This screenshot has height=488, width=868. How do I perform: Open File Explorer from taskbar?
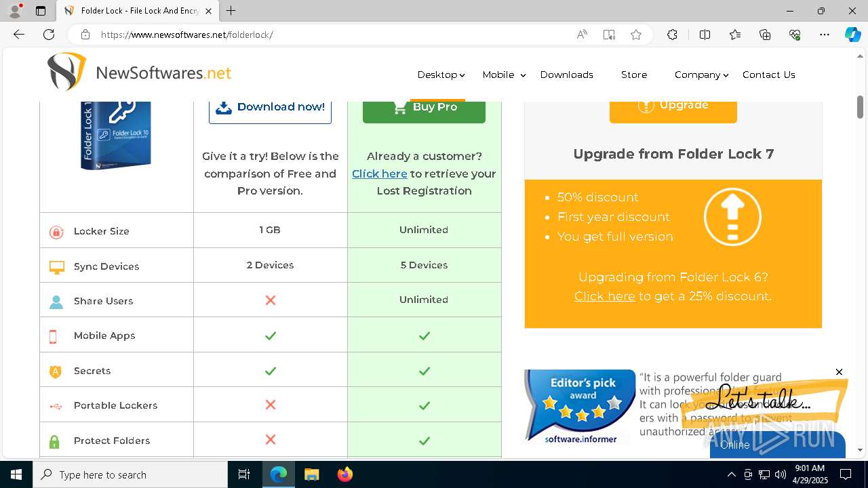pyautogui.click(x=311, y=474)
